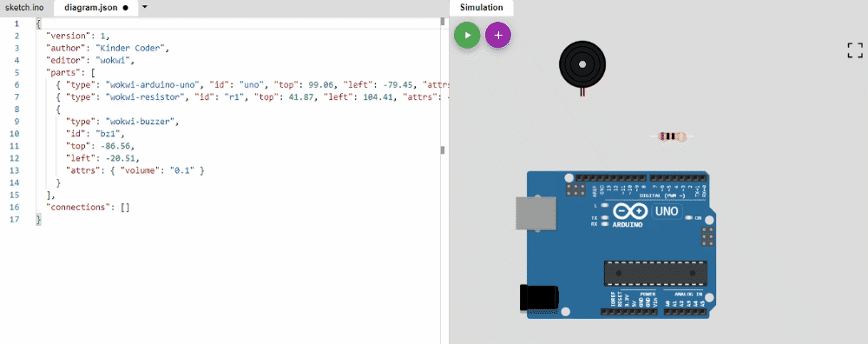Click the Arduino power jack

[x=539, y=298]
